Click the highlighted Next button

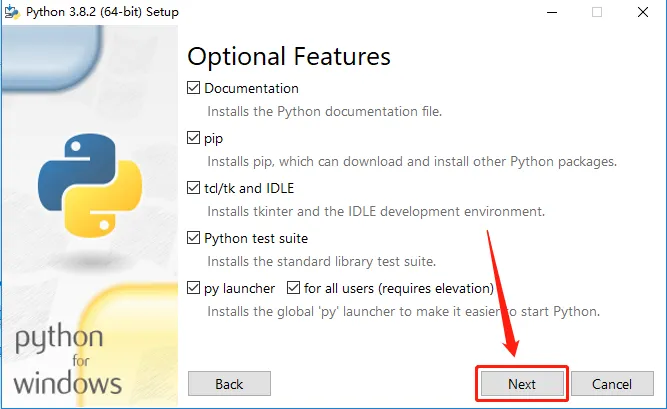click(522, 384)
